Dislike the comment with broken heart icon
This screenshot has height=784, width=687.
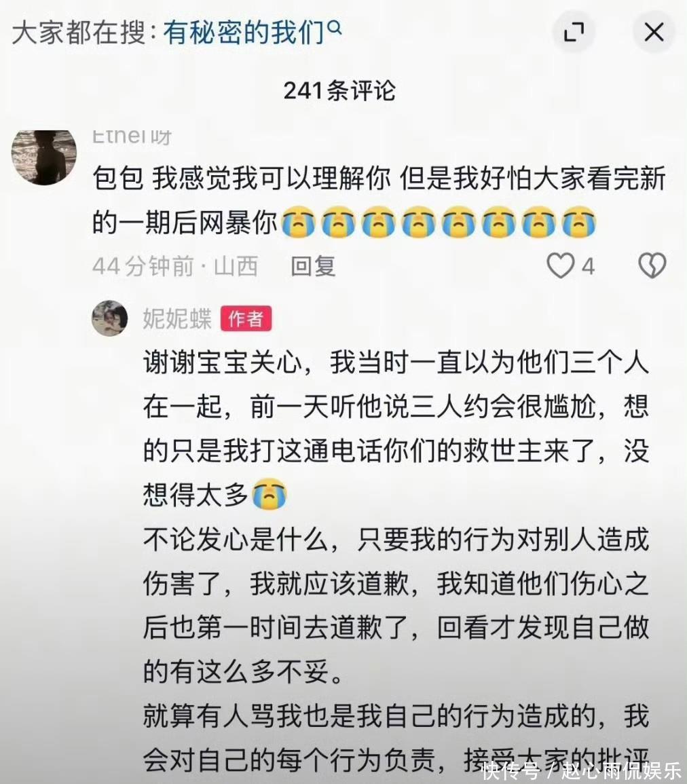pyautogui.click(x=652, y=265)
